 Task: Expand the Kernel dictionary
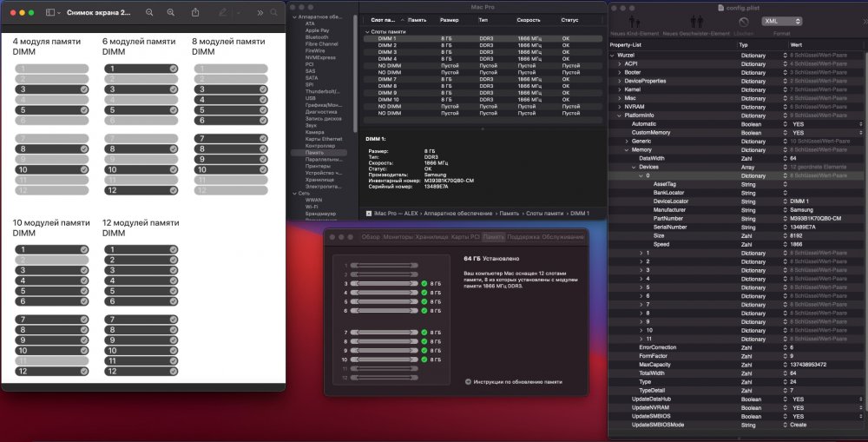(620, 89)
